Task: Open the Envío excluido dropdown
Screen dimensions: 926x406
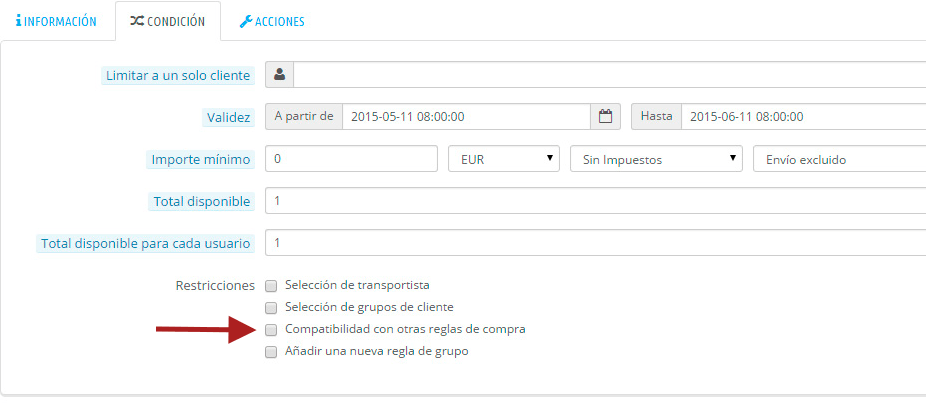Action: click(839, 159)
